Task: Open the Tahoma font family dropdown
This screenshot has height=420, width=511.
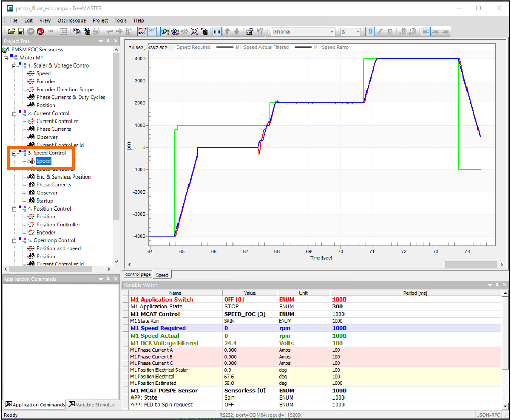Action: point(332,31)
